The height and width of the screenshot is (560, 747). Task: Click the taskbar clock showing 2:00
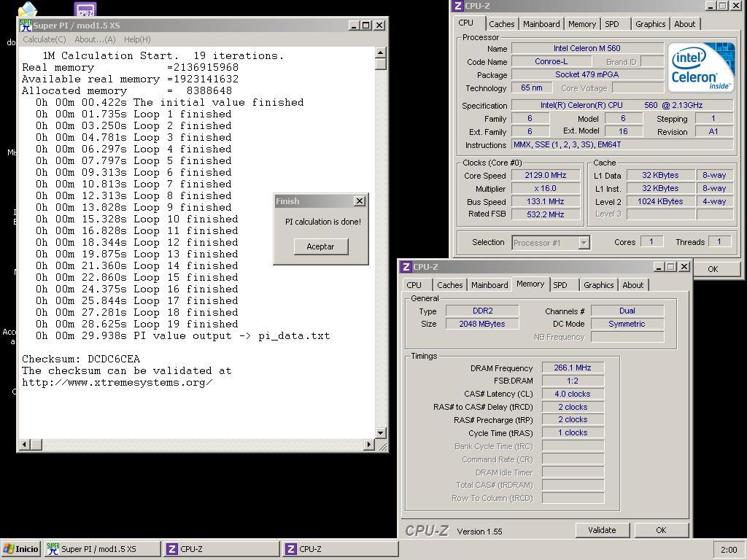point(729,550)
